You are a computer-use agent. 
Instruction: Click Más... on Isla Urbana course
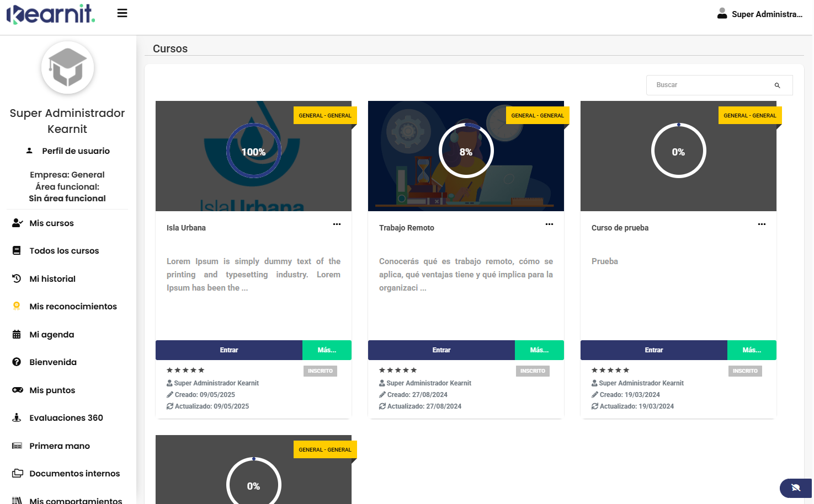327,350
